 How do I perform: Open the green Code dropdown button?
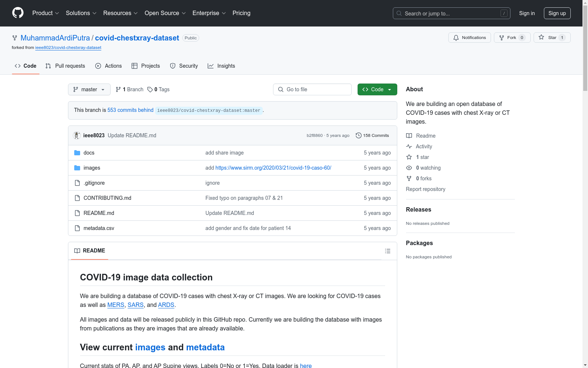pos(377,89)
